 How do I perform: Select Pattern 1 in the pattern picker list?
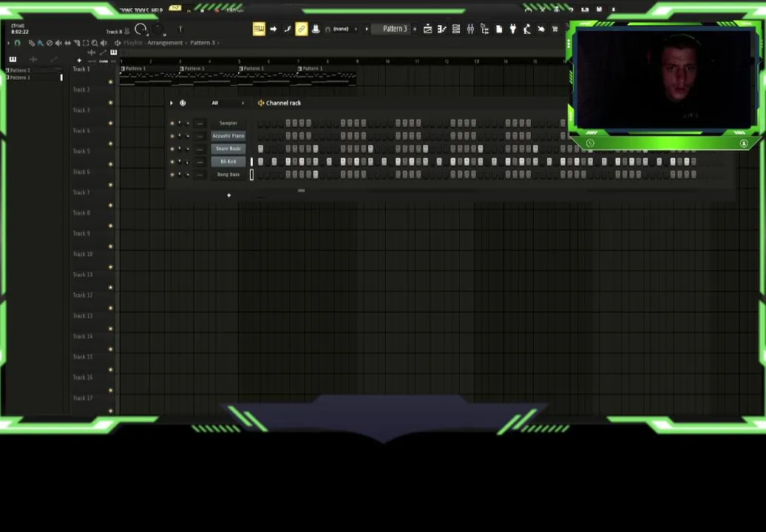click(x=19, y=70)
